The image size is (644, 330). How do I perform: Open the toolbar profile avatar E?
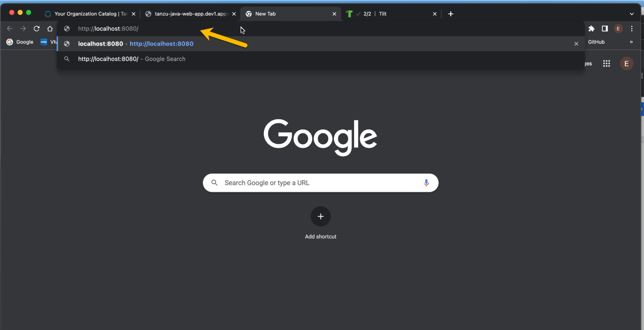click(618, 29)
